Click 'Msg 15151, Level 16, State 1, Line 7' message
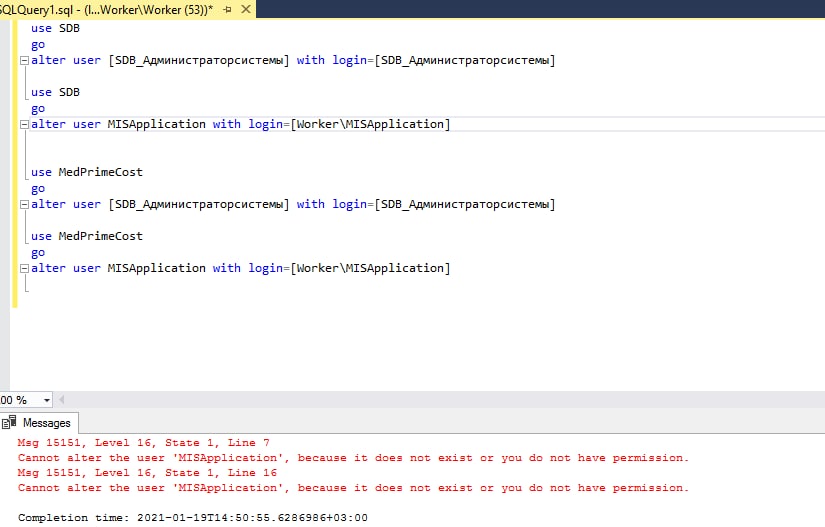 click(x=144, y=443)
